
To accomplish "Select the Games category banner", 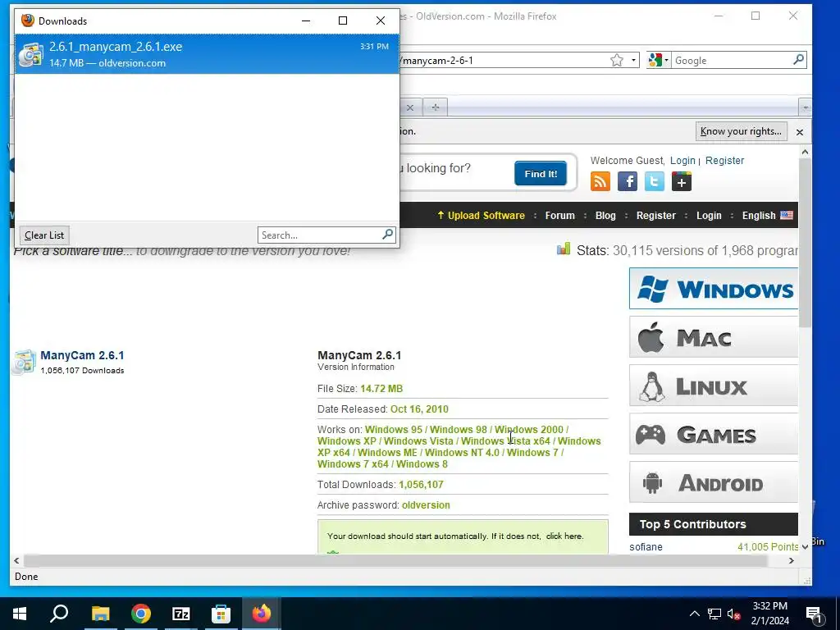I will tap(714, 434).
